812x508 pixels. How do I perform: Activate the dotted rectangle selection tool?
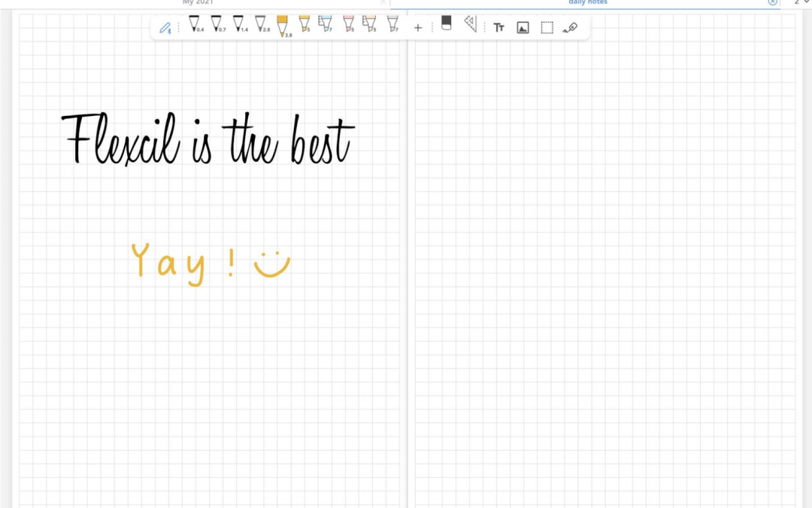[547, 28]
